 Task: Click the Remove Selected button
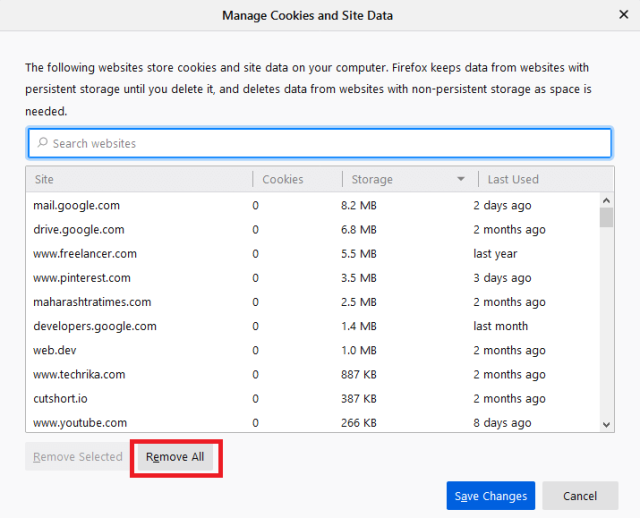tap(78, 456)
